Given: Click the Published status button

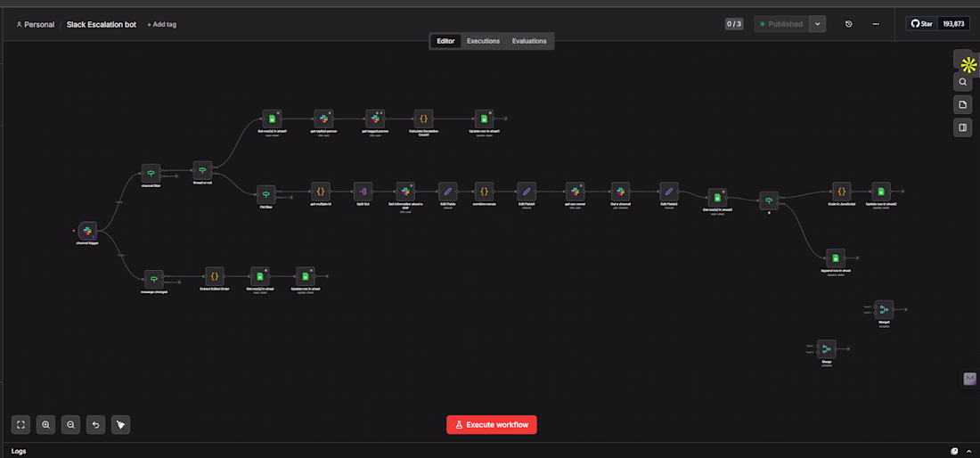Looking at the screenshot, I should tap(781, 24).
